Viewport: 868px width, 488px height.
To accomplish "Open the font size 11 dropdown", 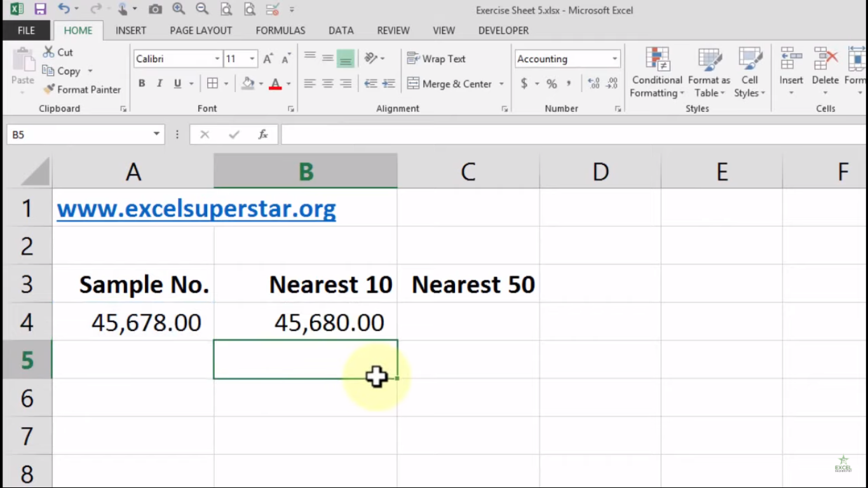I will tap(252, 58).
